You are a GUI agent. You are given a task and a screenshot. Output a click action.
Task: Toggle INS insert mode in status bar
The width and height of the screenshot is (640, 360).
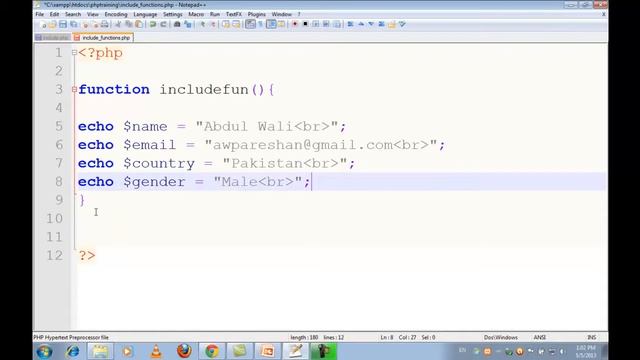tap(591, 338)
